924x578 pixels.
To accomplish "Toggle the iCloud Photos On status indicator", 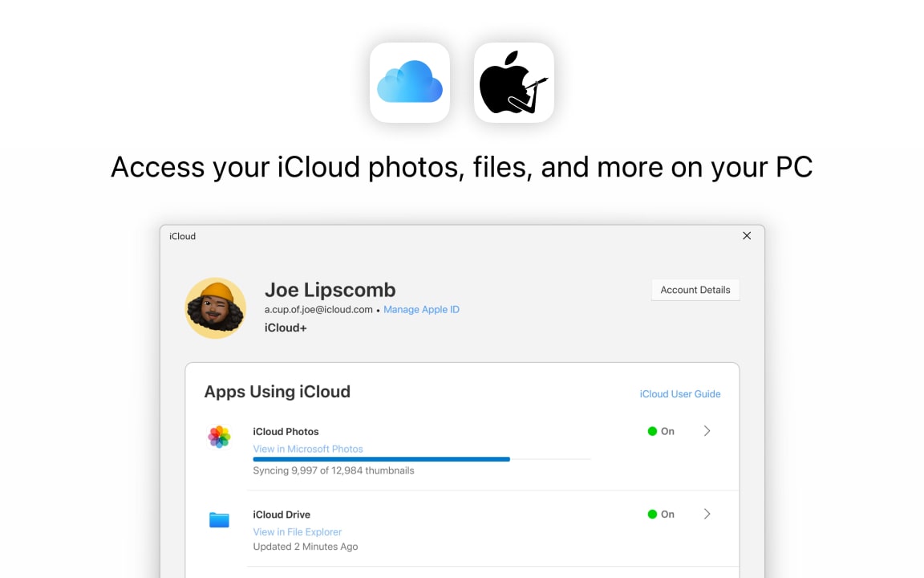I will coord(661,431).
